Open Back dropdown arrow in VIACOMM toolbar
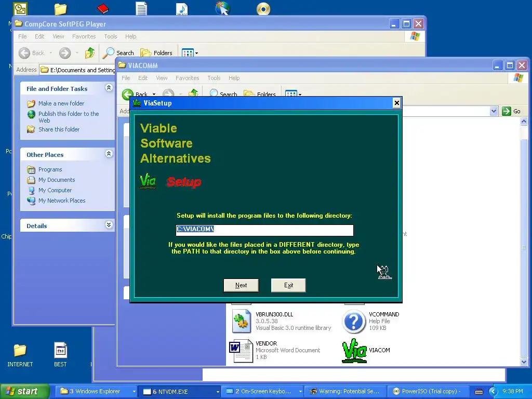The image size is (532, 399). [x=154, y=94]
